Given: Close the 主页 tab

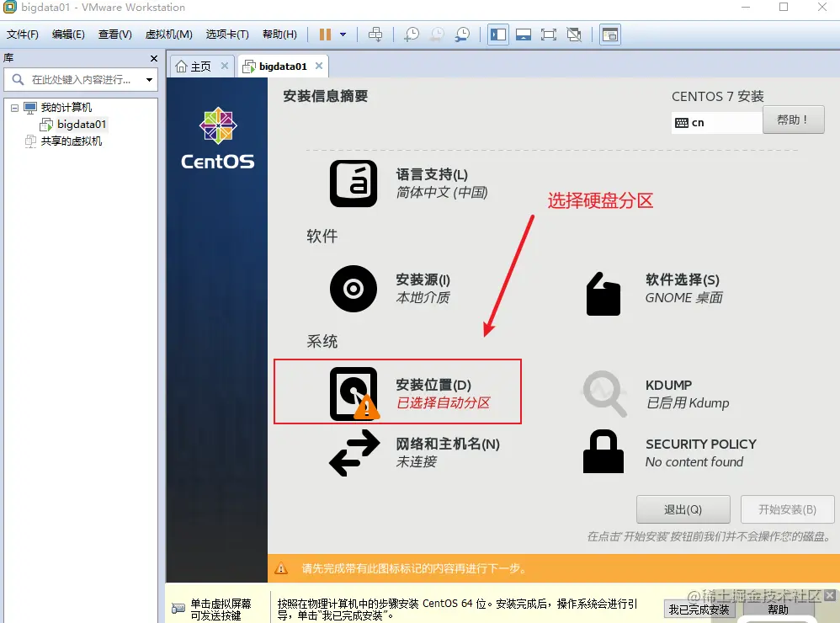Looking at the screenshot, I should (225, 66).
